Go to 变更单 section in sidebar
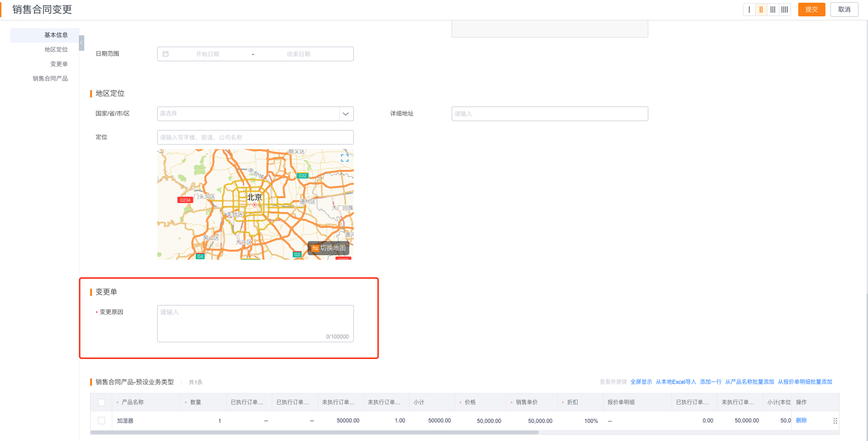 coord(59,64)
